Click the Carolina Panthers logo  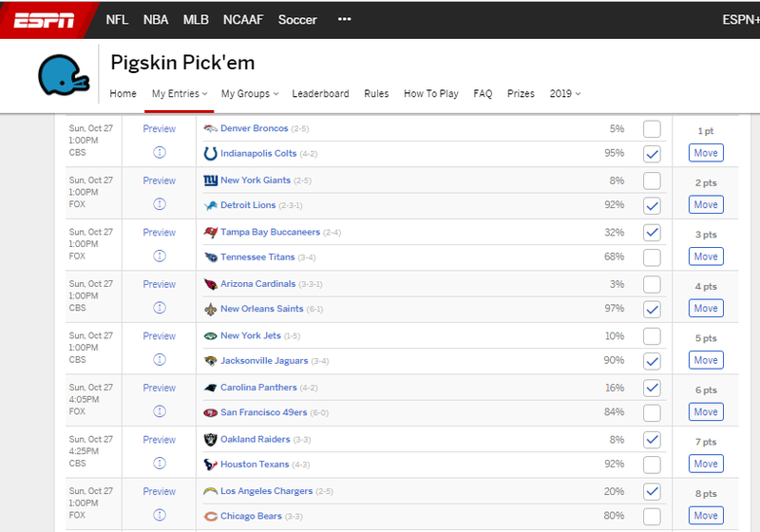[210, 388]
